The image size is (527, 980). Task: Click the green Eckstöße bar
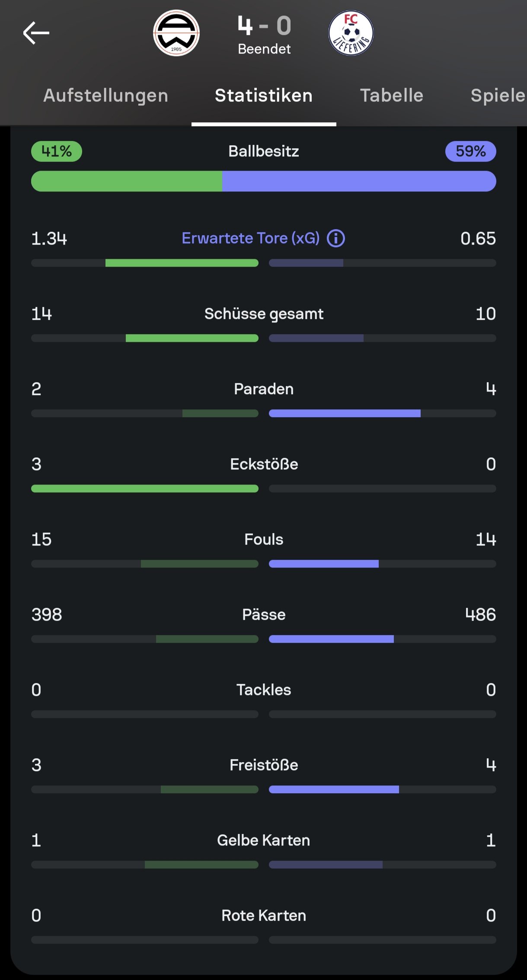click(145, 488)
